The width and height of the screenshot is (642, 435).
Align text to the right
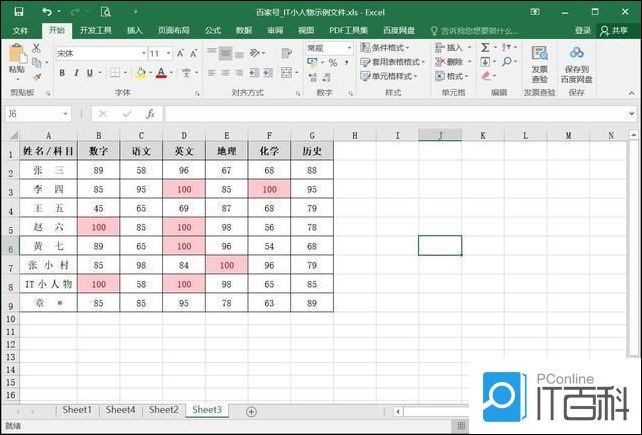pyautogui.click(x=240, y=73)
